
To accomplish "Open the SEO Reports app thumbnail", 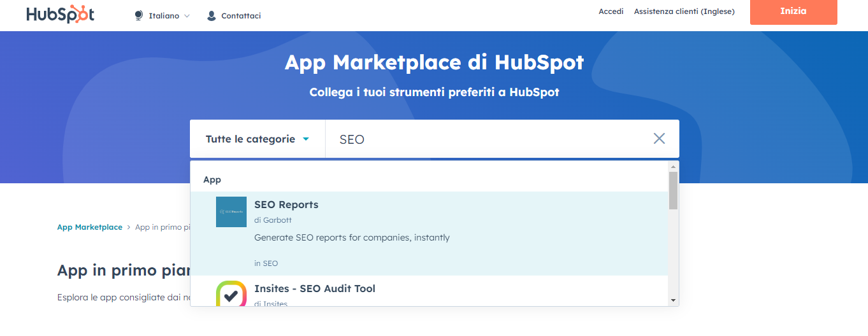I will [231, 212].
